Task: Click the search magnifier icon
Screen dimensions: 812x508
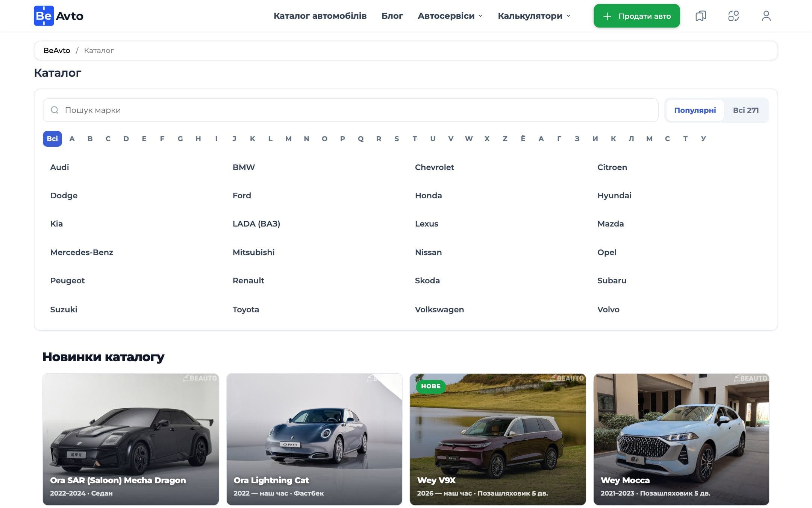Action: tap(55, 110)
